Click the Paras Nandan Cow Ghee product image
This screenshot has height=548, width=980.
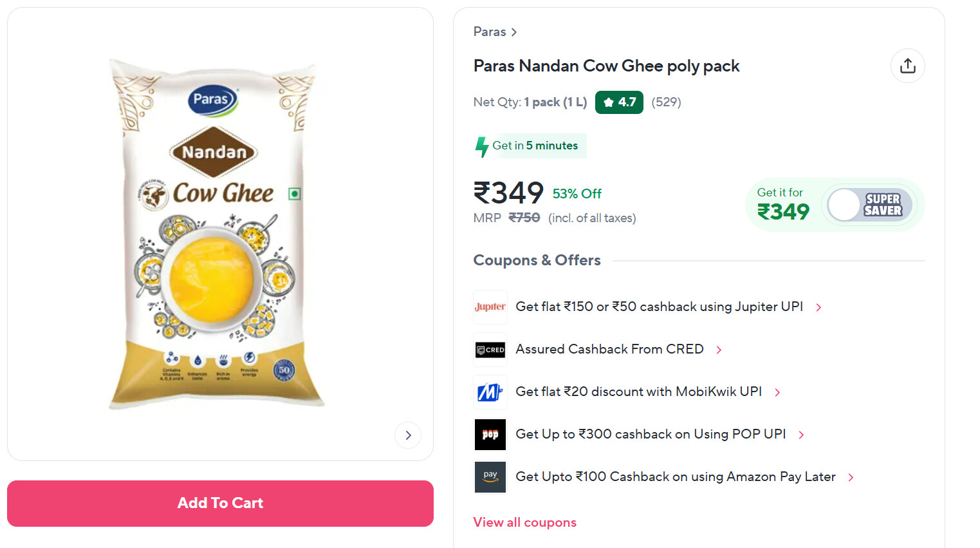coord(217,233)
